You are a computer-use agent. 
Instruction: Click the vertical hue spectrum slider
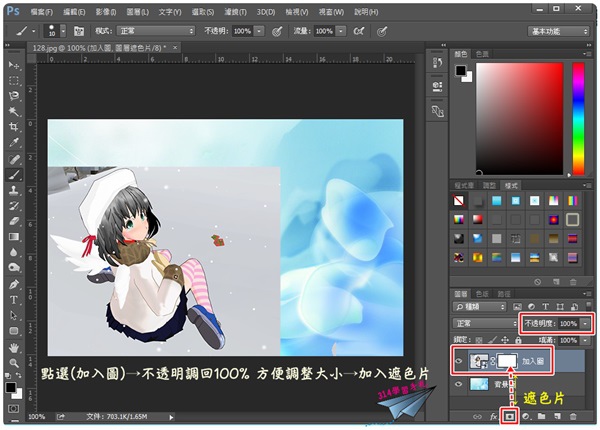click(578, 119)
